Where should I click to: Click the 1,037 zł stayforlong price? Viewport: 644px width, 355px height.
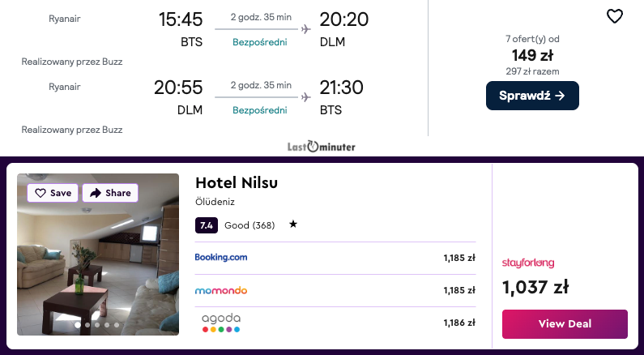coord(535,287)
